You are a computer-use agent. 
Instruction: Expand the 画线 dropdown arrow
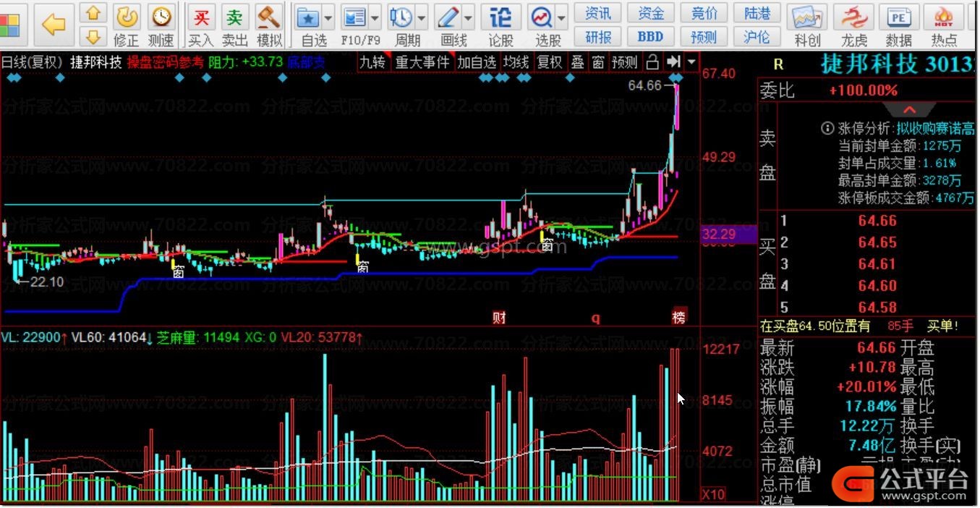[469, 17]
